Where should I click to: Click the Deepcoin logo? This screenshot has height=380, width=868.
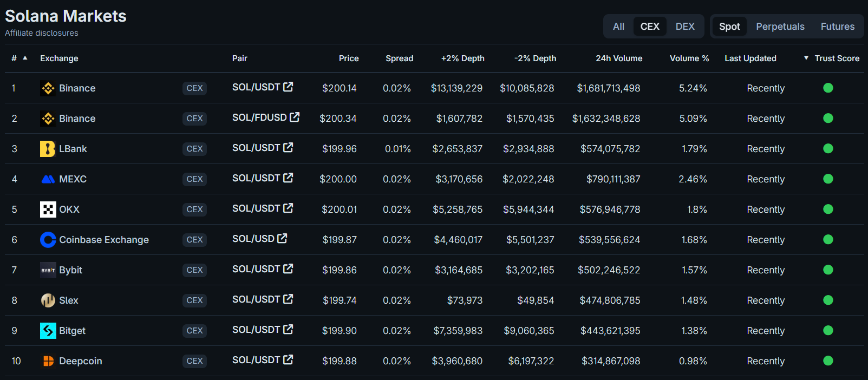(47, 361)
